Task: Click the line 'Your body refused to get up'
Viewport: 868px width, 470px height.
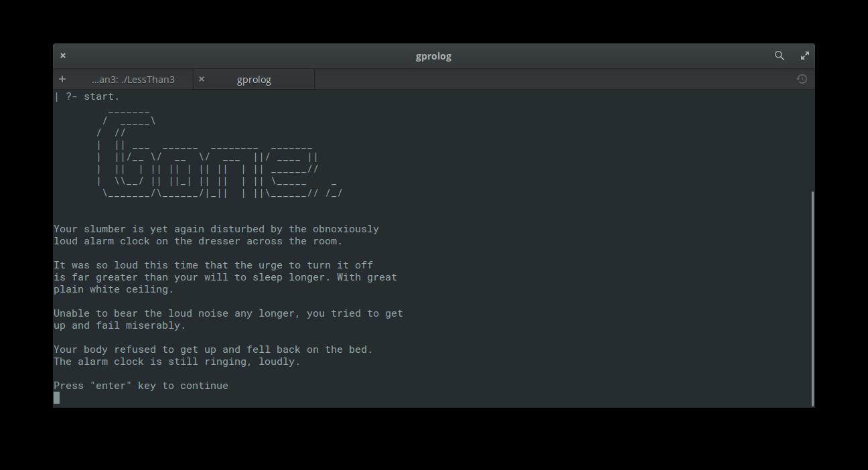Action: pos(213,349)
